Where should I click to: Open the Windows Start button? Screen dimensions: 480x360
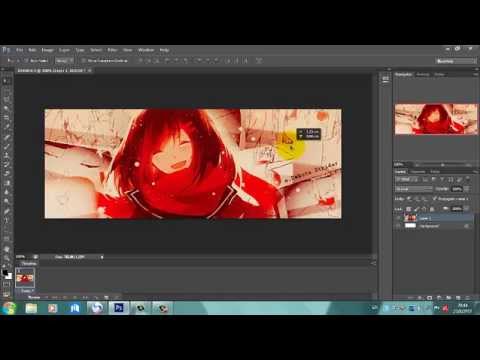(x=9, y=308)
